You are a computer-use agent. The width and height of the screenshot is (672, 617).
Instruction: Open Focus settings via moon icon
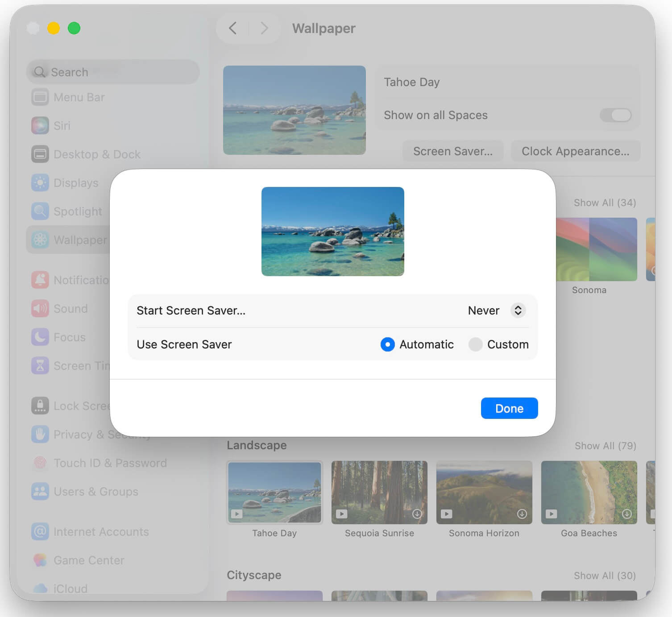tap(40, 337)
